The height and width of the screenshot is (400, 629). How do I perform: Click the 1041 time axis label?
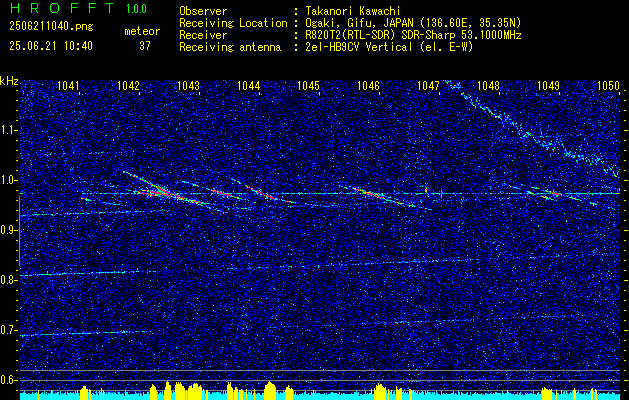(x=68, y=85)
